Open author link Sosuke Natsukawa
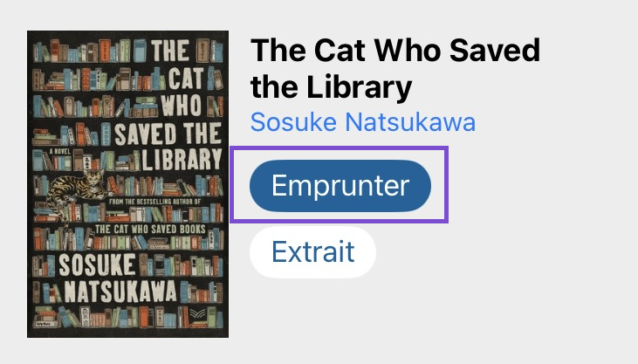This screenshot has height=364, width=638. pos(363,121)
